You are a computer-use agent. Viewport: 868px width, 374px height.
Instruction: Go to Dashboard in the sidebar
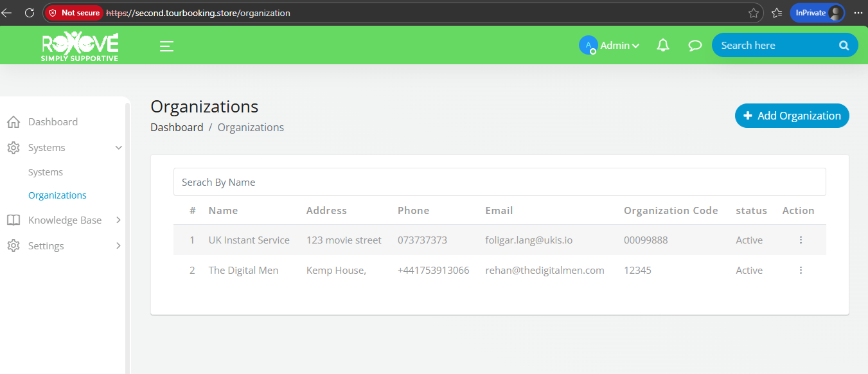(x=53, y=122)
